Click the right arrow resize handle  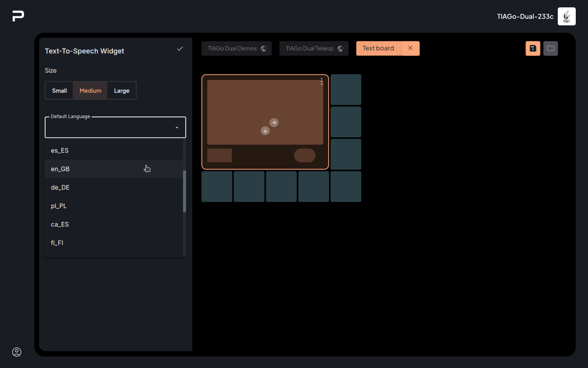click(x=274, y=123)
